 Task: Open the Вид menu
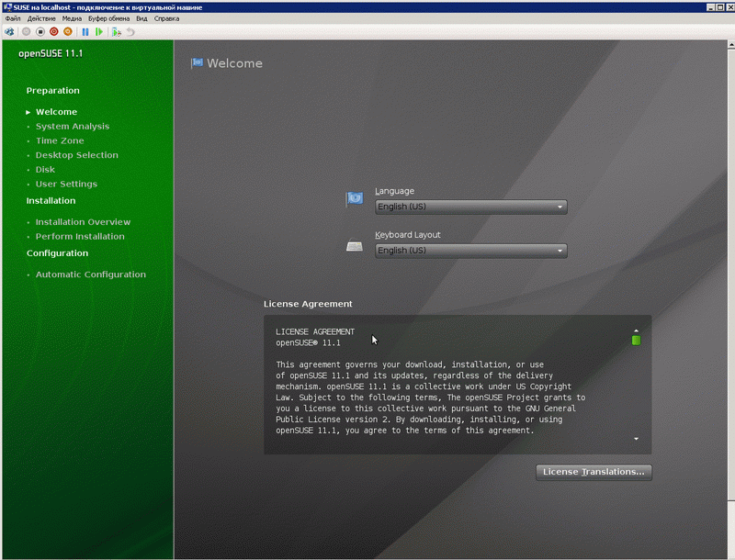click(141, 18)
